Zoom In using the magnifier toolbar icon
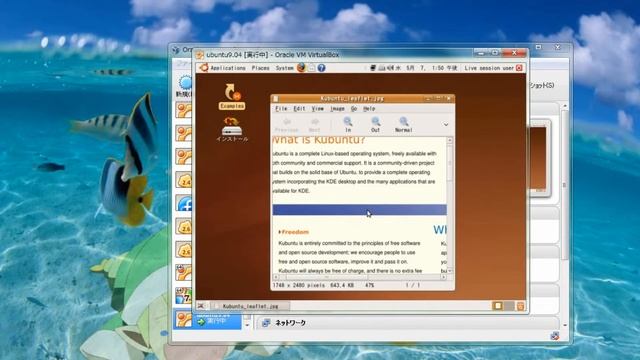Screen dimensions: 640x360 348,124
